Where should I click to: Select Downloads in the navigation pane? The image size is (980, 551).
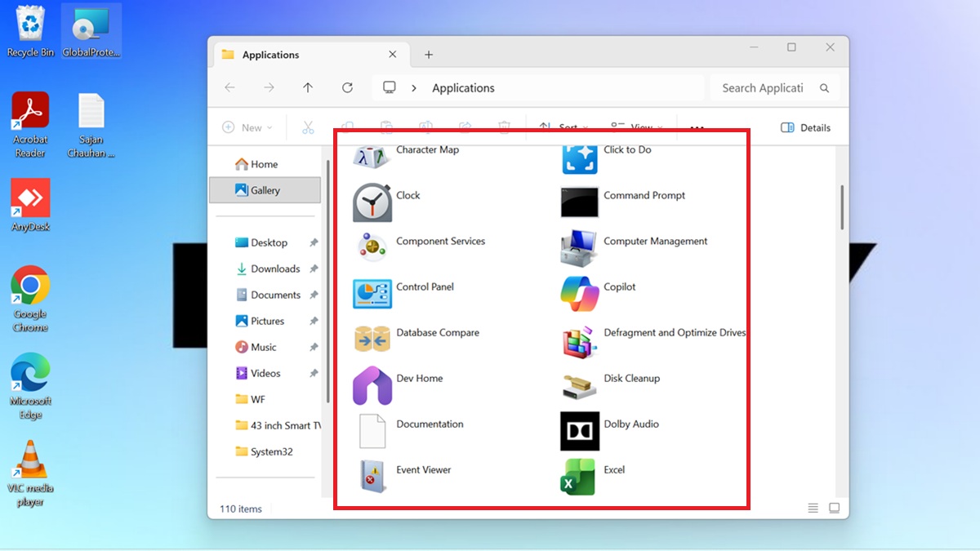(275, 269)
